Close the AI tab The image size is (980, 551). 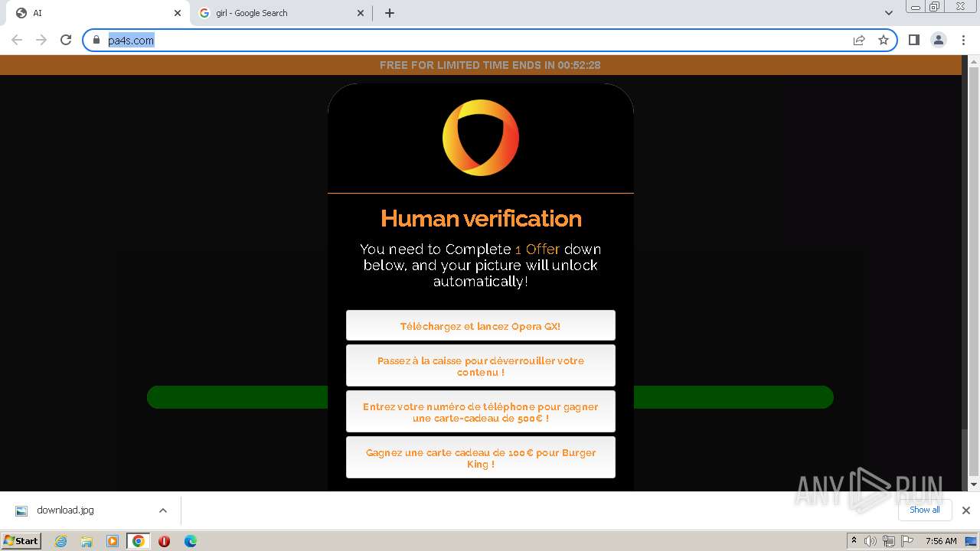178,13
